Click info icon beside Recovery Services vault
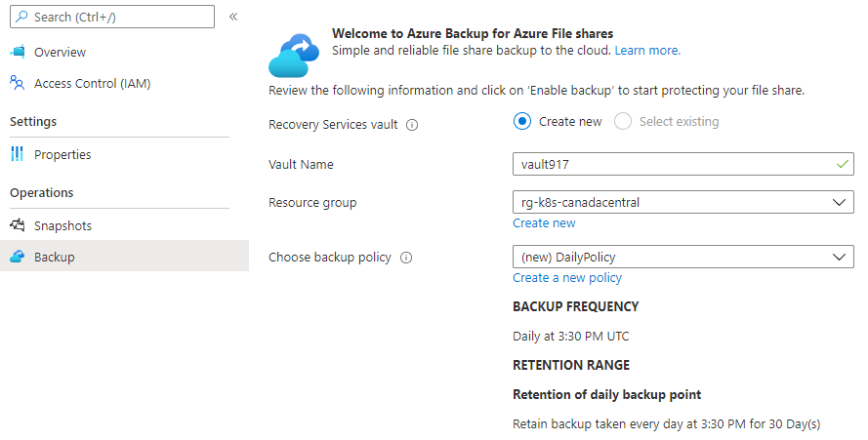 pyautogui.click(x=412, y=125)
